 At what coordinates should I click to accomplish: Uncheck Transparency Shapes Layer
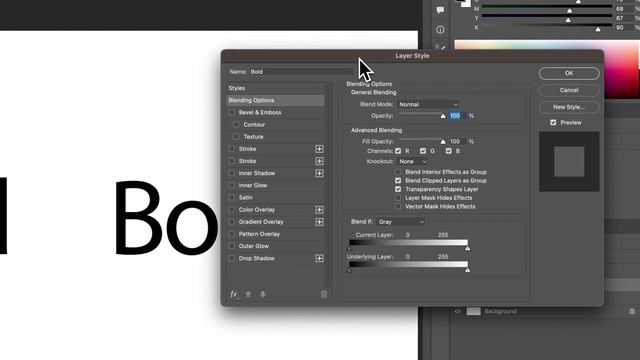tap(398, 189)
